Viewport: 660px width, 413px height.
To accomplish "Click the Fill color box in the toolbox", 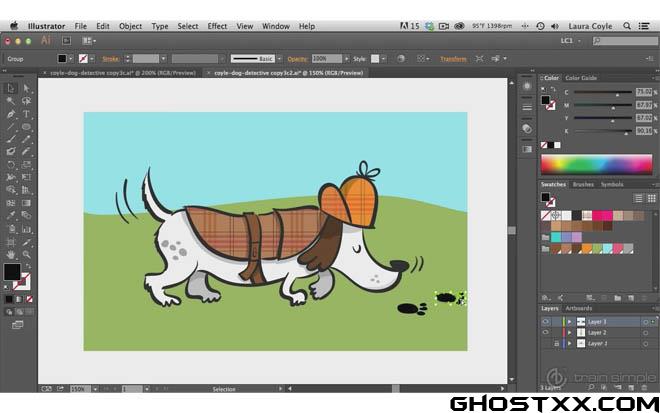I will (12, 272).
